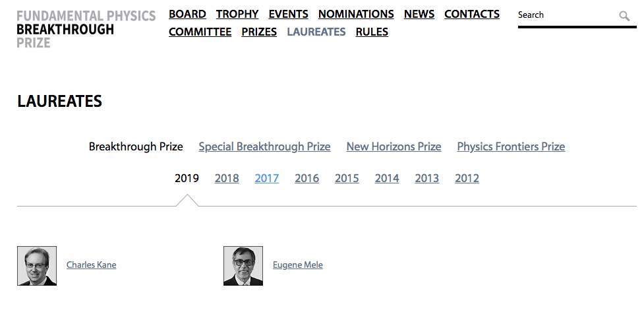Select the 2017 laureates year
Viewport: 644px width, 318px height.
point(267,178)
